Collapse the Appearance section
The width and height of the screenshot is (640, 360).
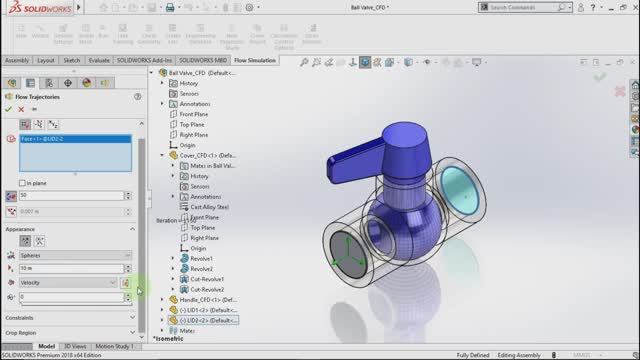tap(132, 229)
